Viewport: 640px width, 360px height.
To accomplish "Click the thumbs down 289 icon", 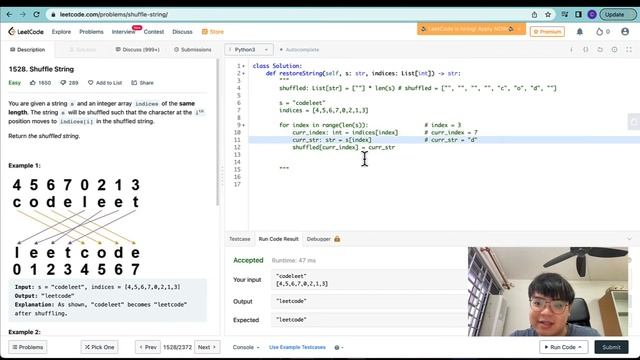I will (x=69, y=82).
